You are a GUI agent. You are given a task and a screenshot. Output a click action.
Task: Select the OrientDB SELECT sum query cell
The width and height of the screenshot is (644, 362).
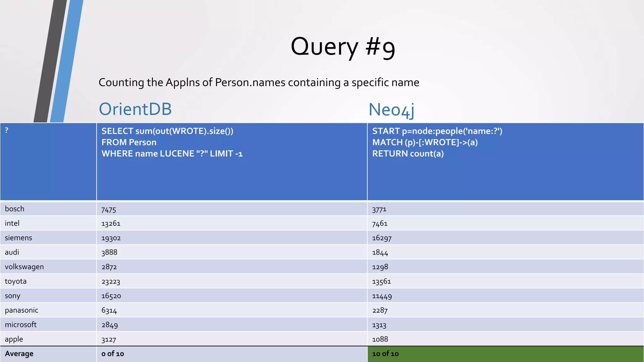[232, 162]
